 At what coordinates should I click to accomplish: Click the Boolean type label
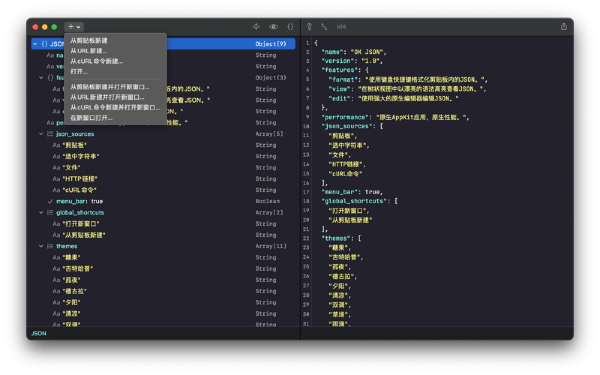(267, 201)
